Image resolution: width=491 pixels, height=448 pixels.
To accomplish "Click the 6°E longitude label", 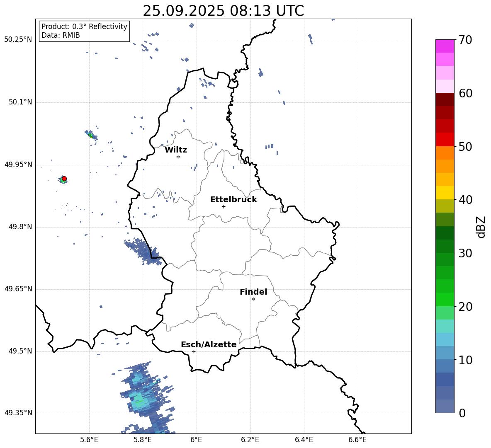I will (x=196, y=440).
